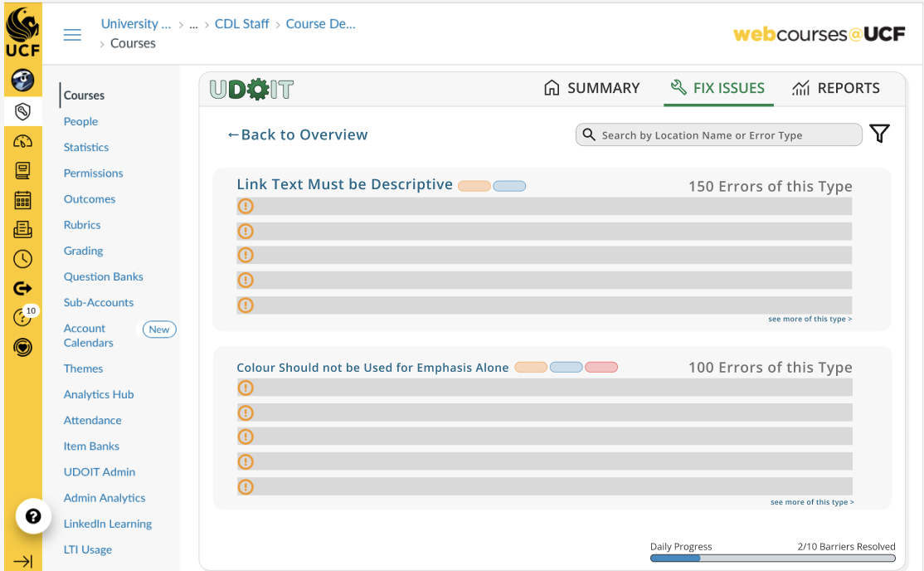Open Permissions in account menu

[x=93, y=173]
